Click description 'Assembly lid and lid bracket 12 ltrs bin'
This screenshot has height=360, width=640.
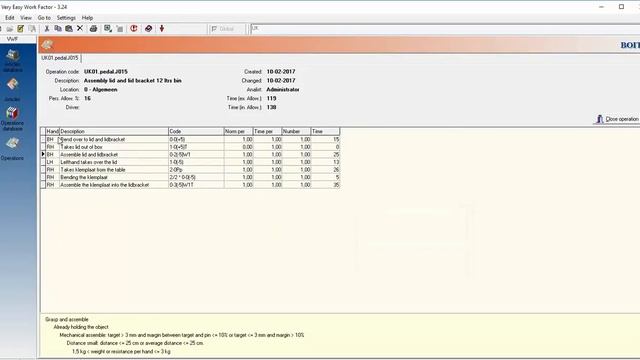point(133,81)
